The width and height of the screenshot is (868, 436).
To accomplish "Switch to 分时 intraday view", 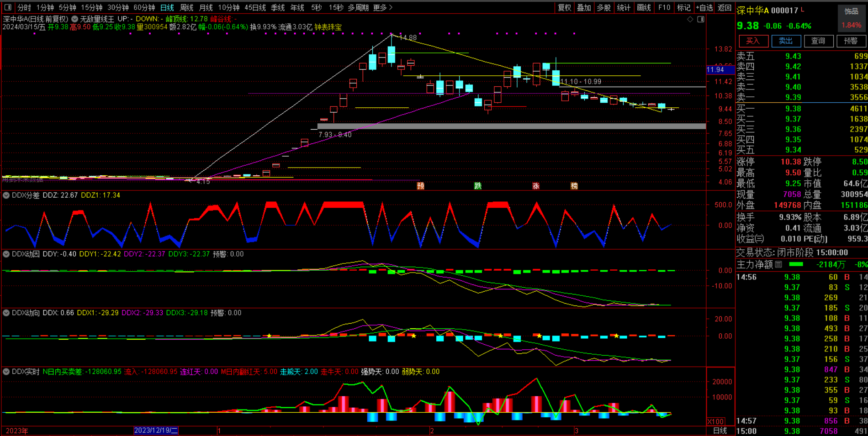I will point(24,7).
